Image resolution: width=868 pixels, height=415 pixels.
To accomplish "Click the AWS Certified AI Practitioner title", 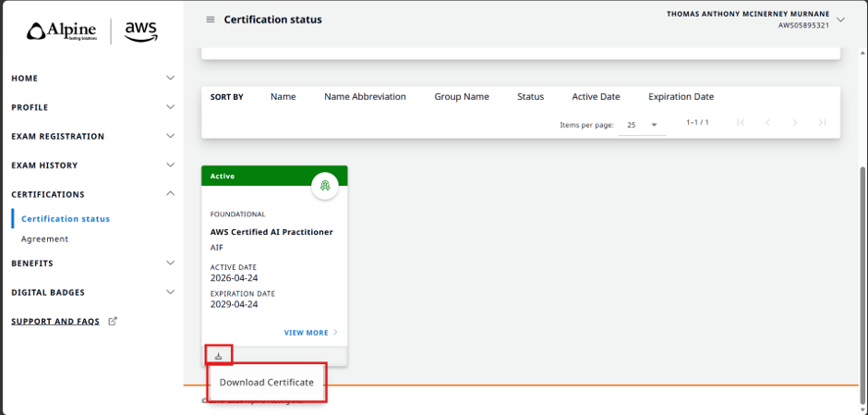I will point(271,232).
